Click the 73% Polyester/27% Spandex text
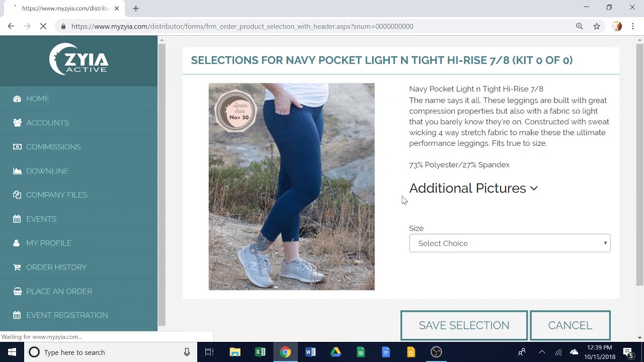 (x=459, y=165)
